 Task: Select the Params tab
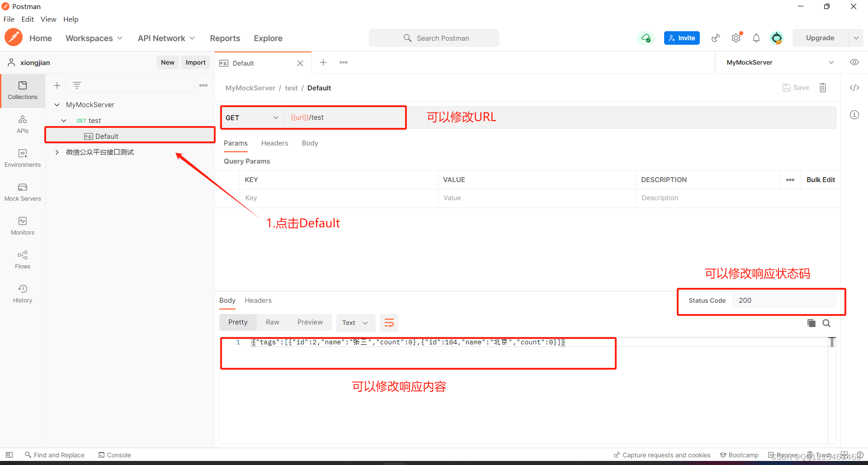(236, 143)
